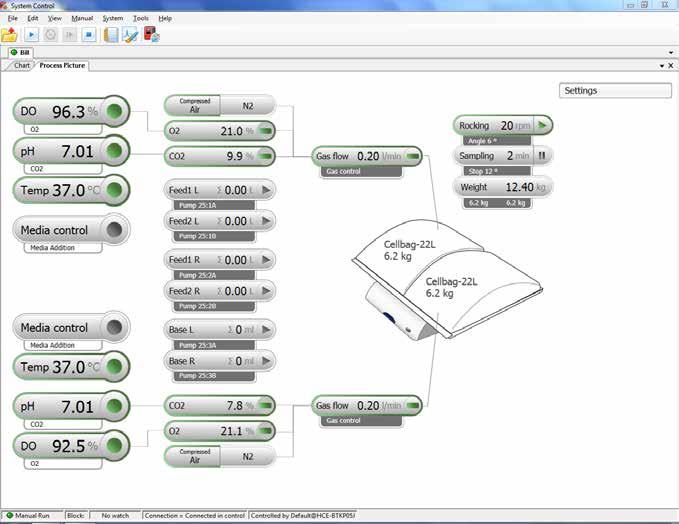Start Feed2 L pump arrow
Screen dimensions: 679x524
tap(266, 221)
